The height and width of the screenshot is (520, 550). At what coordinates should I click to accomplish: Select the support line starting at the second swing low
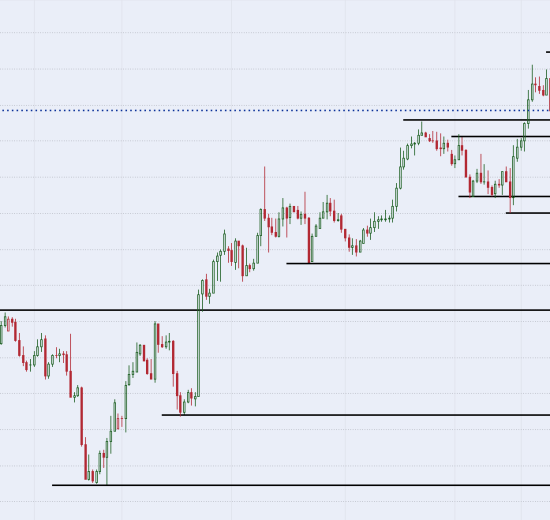[x=356, y=415]
